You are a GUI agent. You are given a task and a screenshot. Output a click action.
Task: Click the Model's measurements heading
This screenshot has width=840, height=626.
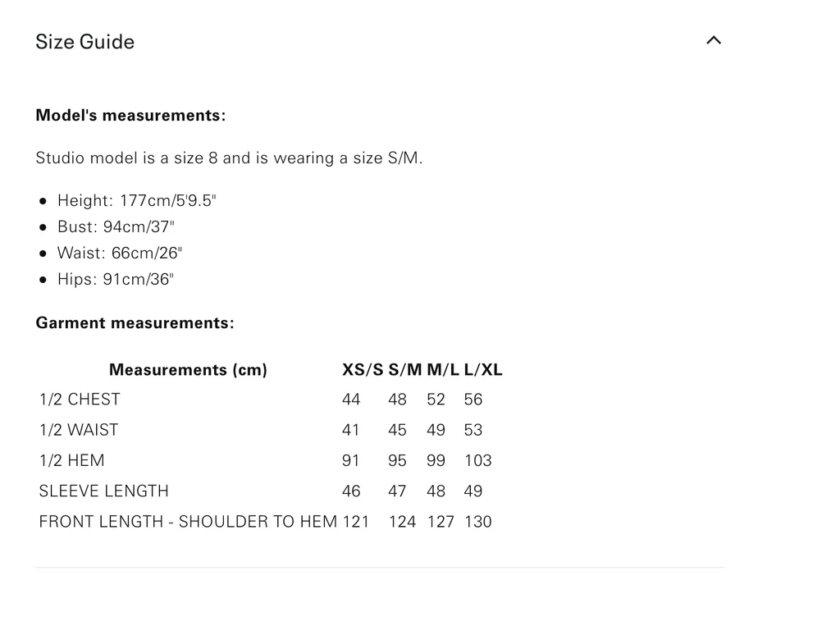(x=130, y=116)
